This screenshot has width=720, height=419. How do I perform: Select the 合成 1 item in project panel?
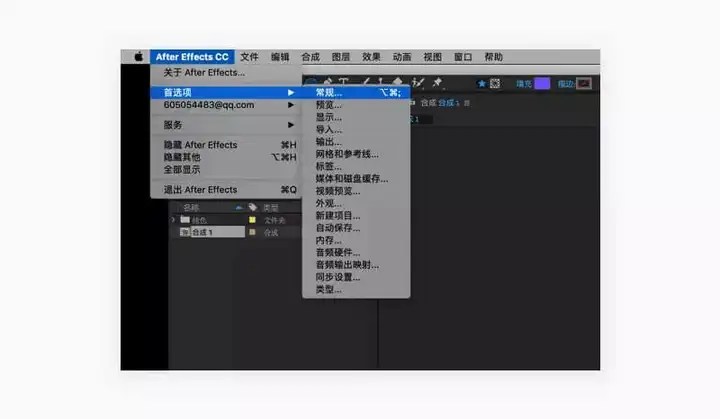(x=217, y=232)
